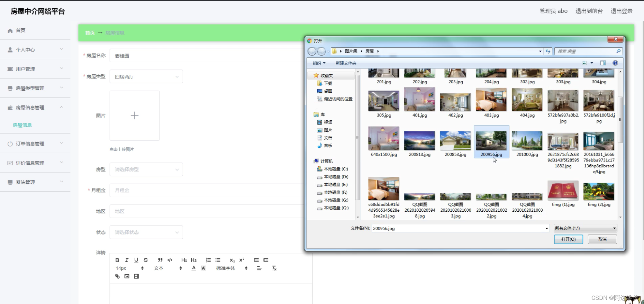The image size is (644, 304).
Task: Click the dialog address bar refresh icon
Action: (x=548, y=51)
